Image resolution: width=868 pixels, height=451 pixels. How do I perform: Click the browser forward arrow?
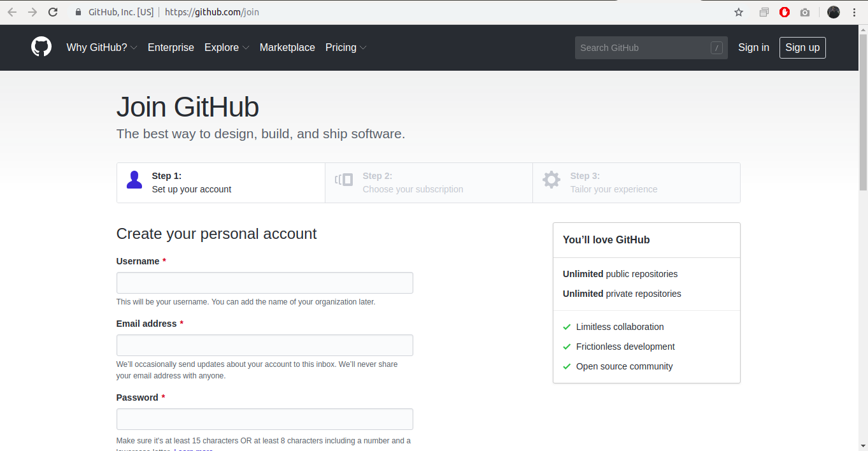pyautogui.click(x=32, y=12)
